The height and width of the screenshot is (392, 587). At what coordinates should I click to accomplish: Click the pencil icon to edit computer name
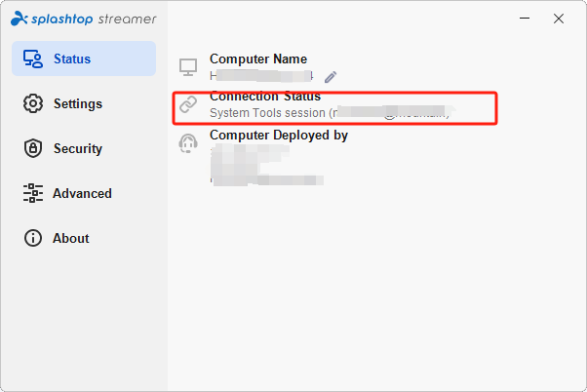tap(331, 77)
